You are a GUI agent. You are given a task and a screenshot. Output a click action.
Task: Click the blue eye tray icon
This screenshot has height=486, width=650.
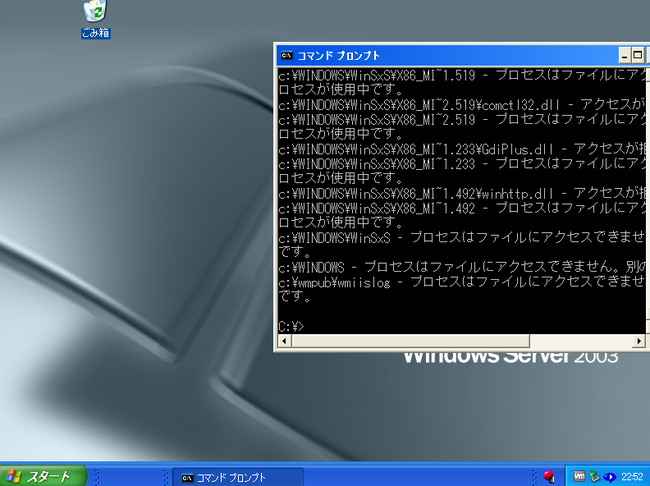[609, 477]
